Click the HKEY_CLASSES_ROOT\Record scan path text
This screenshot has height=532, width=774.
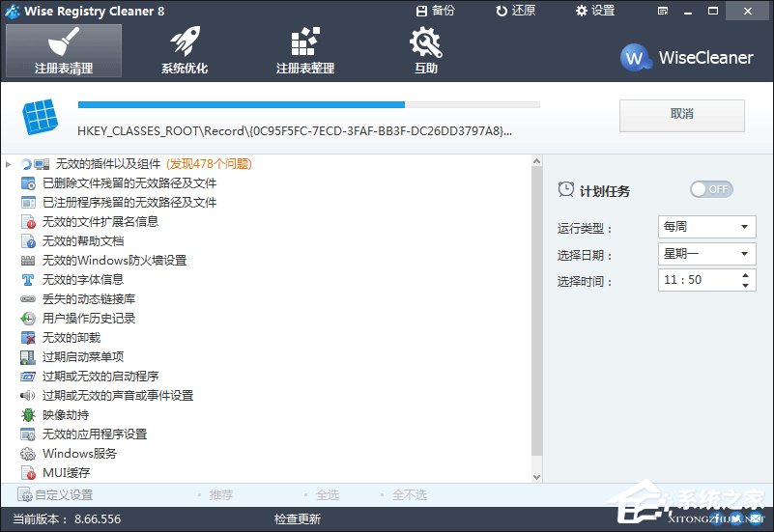295,131
